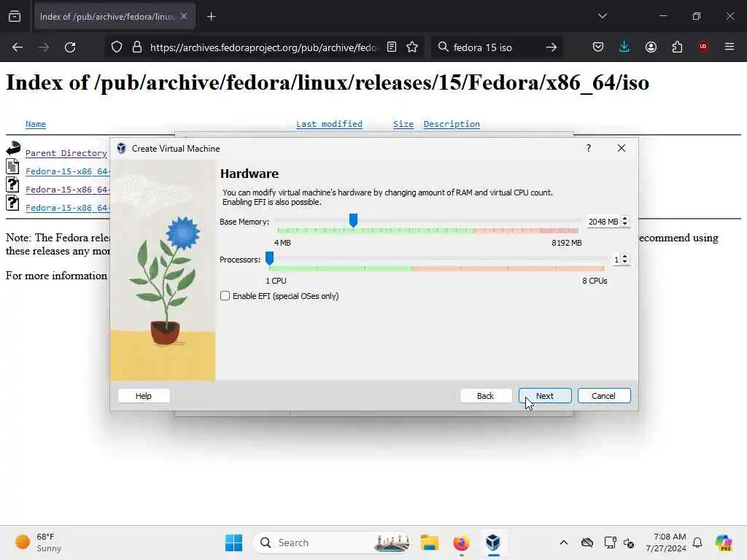Click the Processors slider handle
747x560 pixels.
click(x=270, y=258)
